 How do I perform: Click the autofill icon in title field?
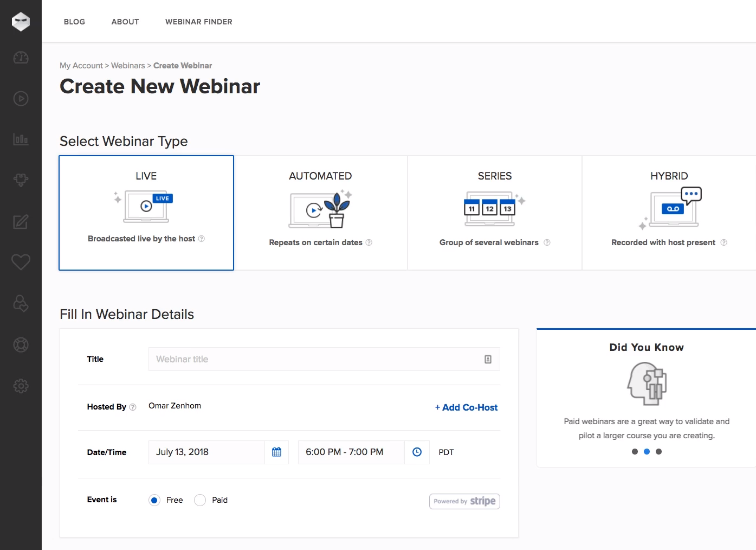pyautogui.click(x=488, y=359)
